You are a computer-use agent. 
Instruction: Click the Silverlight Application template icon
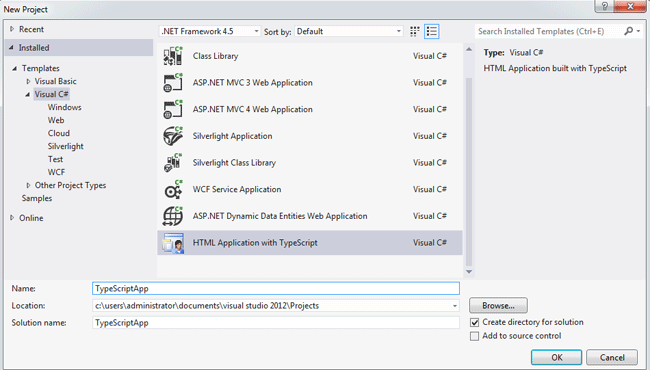click(x=173, y=136)
